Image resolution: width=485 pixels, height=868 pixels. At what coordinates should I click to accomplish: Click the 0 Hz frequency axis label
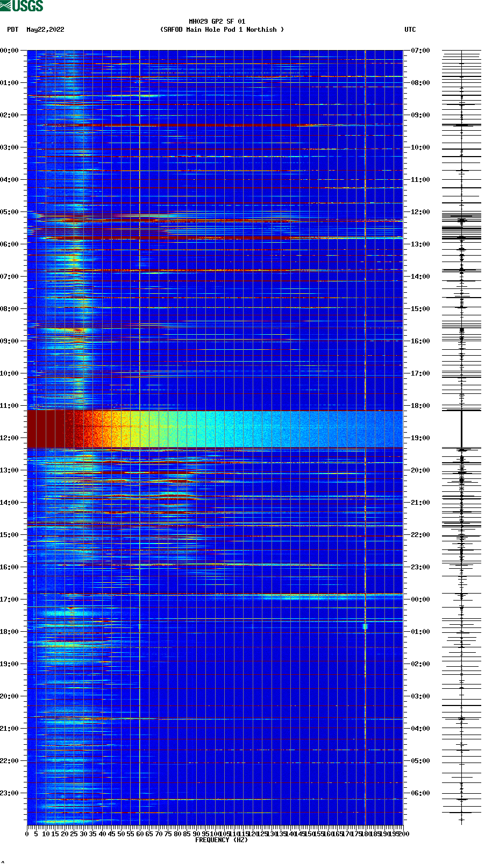point(27,834)
